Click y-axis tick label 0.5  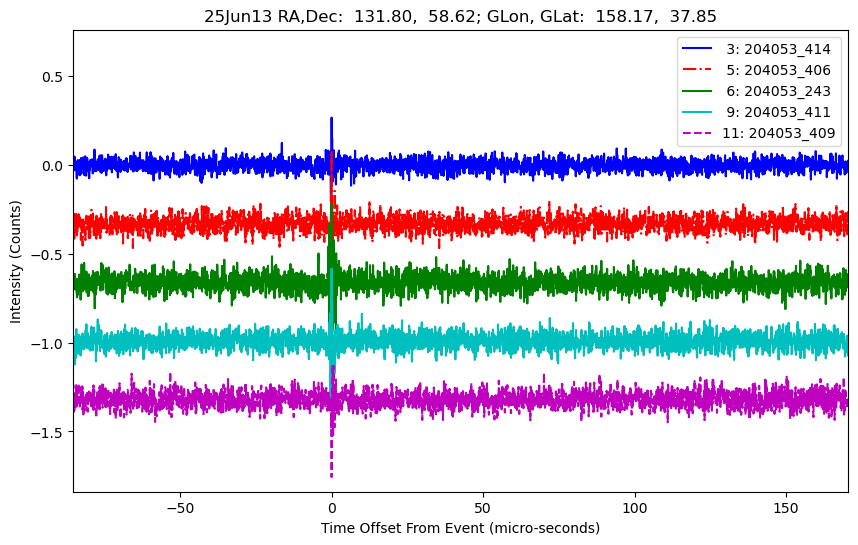53,77
